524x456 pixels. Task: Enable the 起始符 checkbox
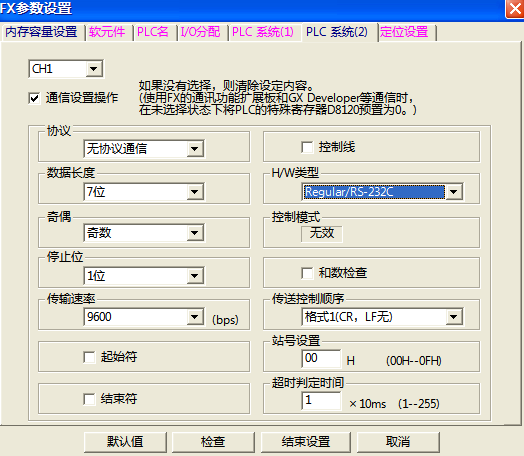(89, 357)
